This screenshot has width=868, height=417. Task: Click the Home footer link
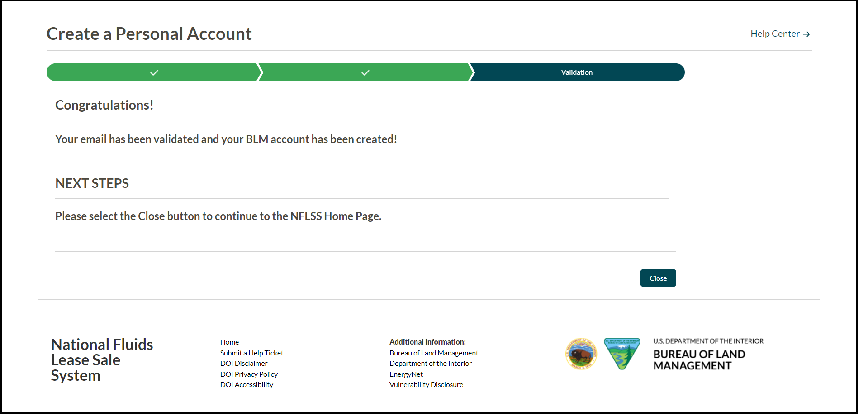pos(229,342)
